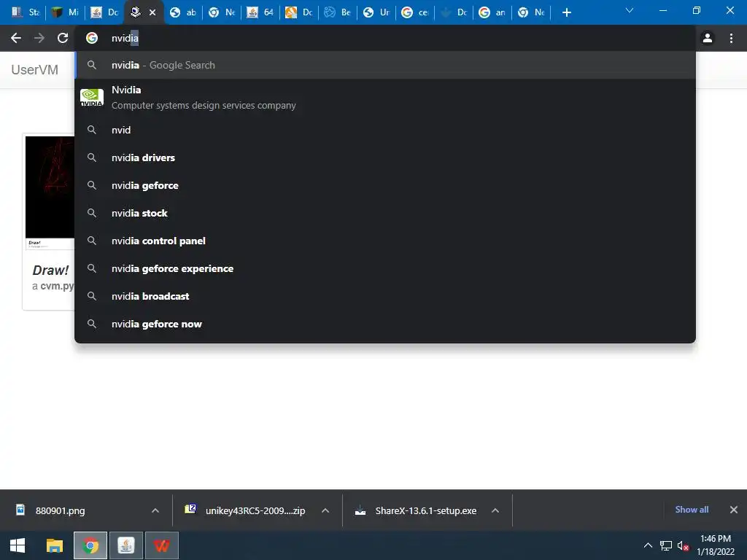Select the 'nvidia drivers' suggestion

click(385, 157)
